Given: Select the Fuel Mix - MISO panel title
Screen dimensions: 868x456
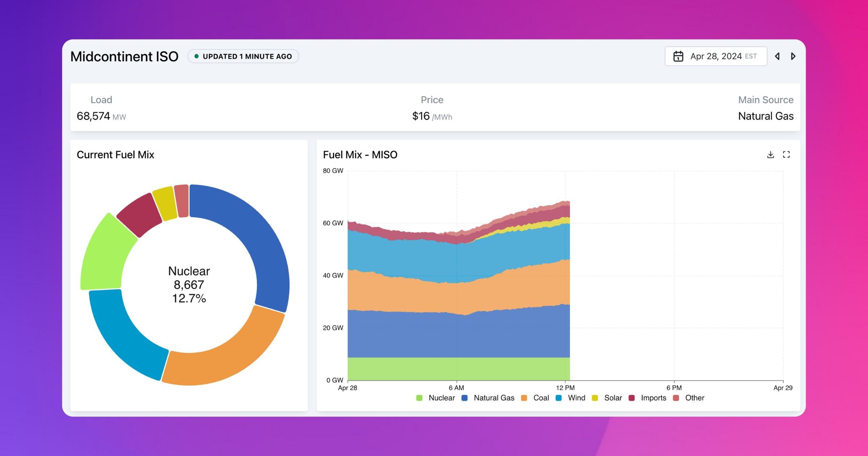Looking at the screenshot, I should click(360, 155).
